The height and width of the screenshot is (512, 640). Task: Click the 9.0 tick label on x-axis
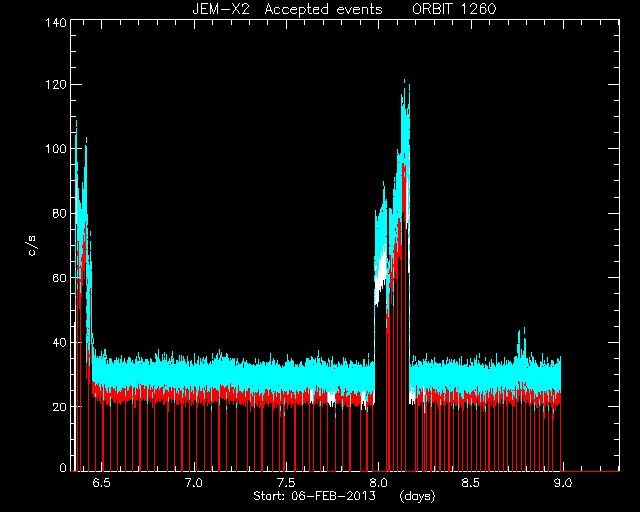[563, 483]
